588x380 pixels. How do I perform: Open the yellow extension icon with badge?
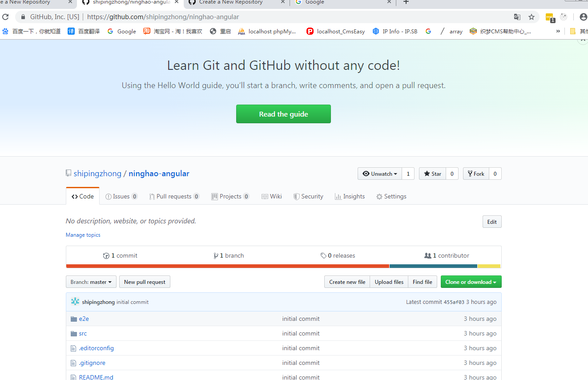550,17
